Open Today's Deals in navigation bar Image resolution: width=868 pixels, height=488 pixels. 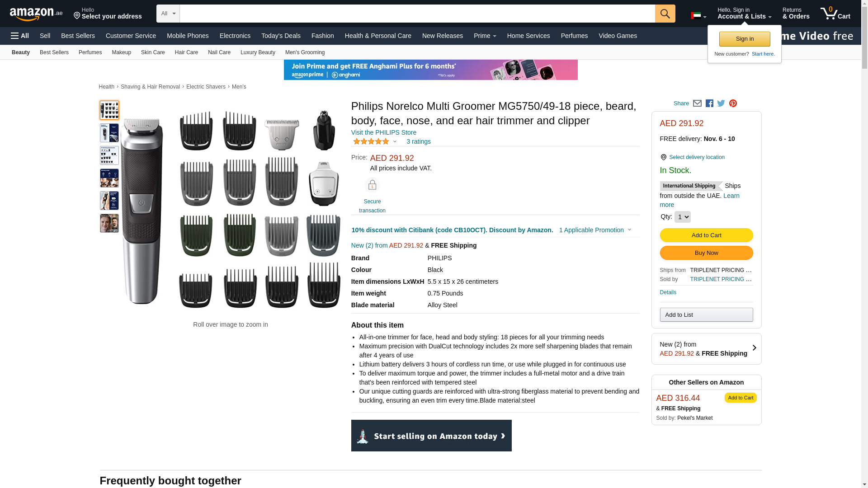pyautogui.click(x=281, y=36)
